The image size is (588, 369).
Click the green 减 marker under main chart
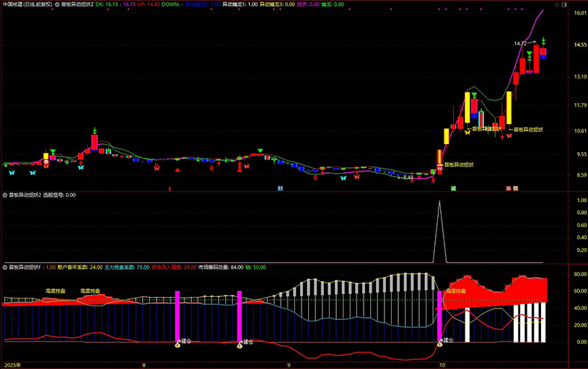453,189
